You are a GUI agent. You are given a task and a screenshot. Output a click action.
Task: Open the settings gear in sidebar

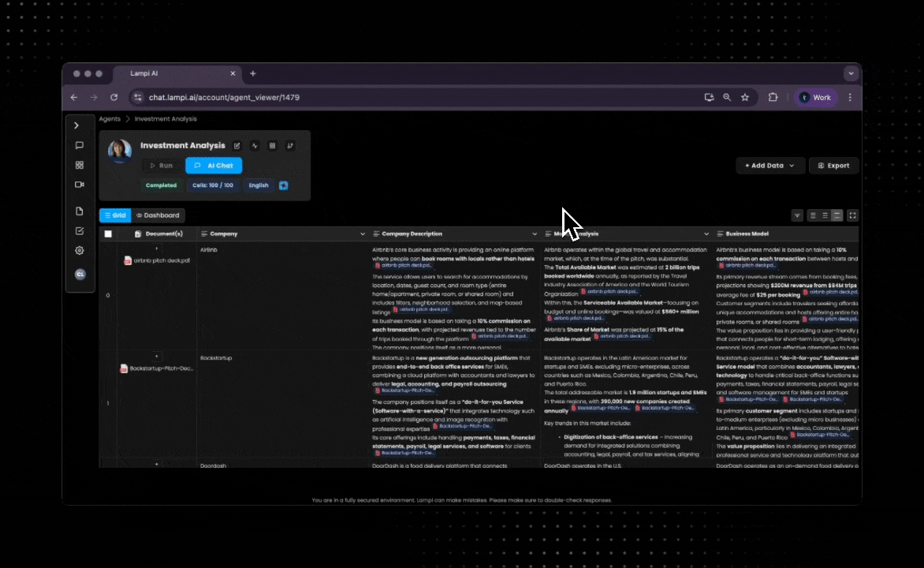coord(80,251)
